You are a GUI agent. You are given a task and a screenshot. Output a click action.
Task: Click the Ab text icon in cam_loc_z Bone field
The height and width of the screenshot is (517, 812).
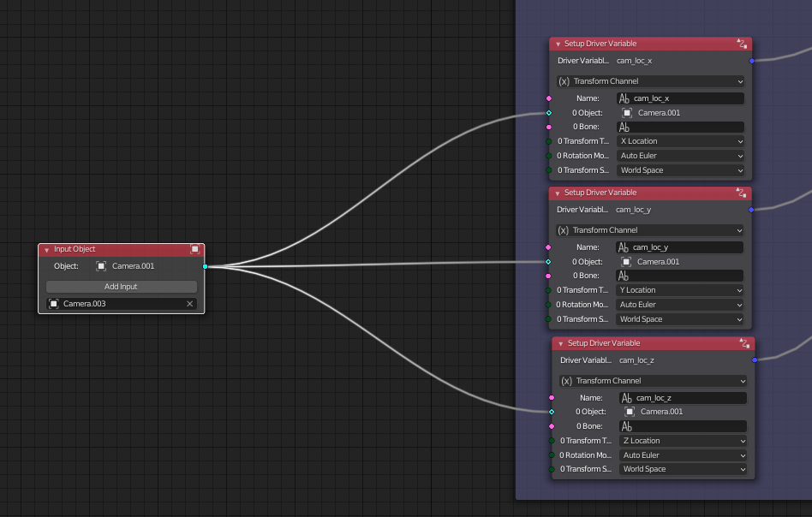pos(627,426)
